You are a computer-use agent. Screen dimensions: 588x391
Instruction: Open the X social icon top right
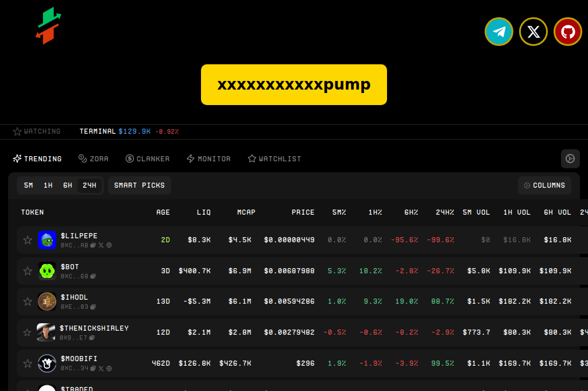[x=533, y=32]
